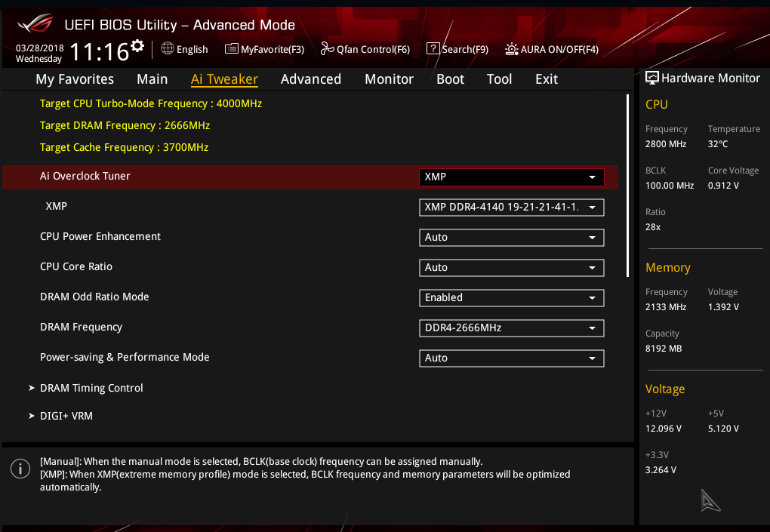Click the arrow marker before DIGI+ VRM
This screenshot has height=532, width=770.
(x=32, y=416)
